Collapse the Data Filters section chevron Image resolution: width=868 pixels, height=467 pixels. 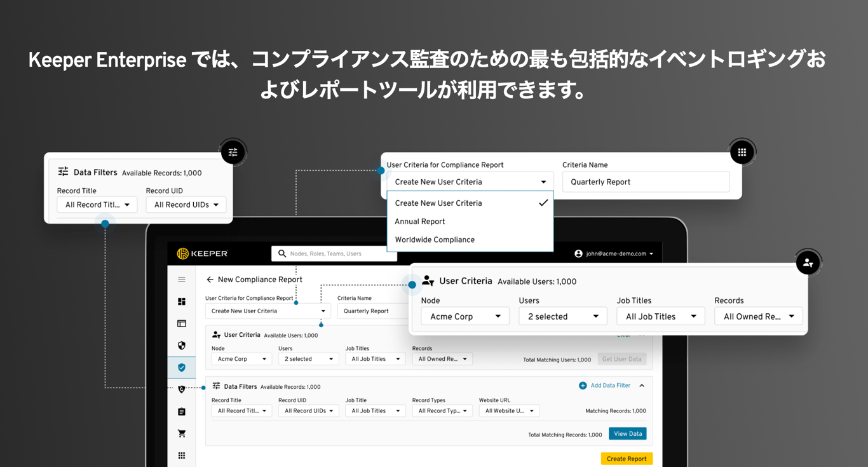641,385
